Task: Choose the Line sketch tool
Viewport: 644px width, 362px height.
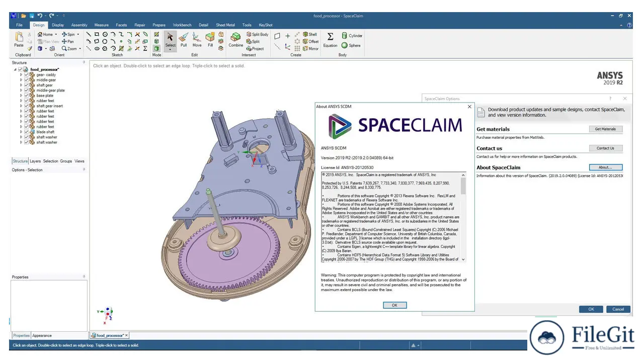Action: click(89, 35)
